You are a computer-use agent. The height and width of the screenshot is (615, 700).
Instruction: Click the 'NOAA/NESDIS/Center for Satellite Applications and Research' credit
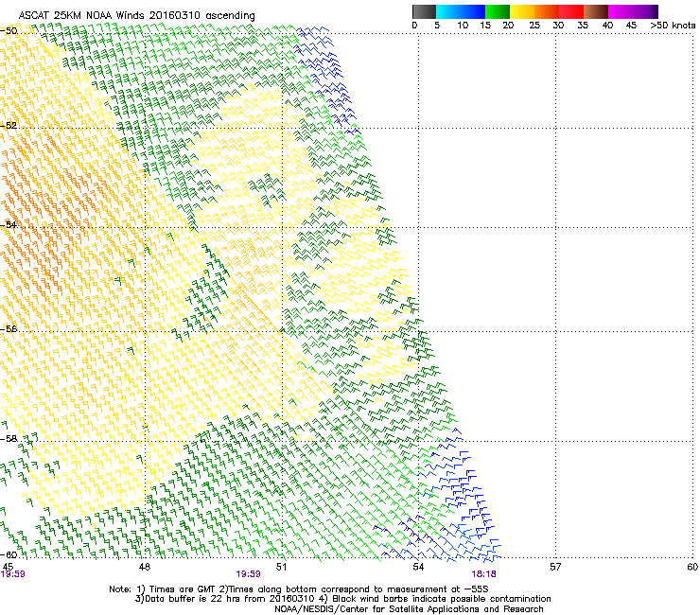click(409, 609)
